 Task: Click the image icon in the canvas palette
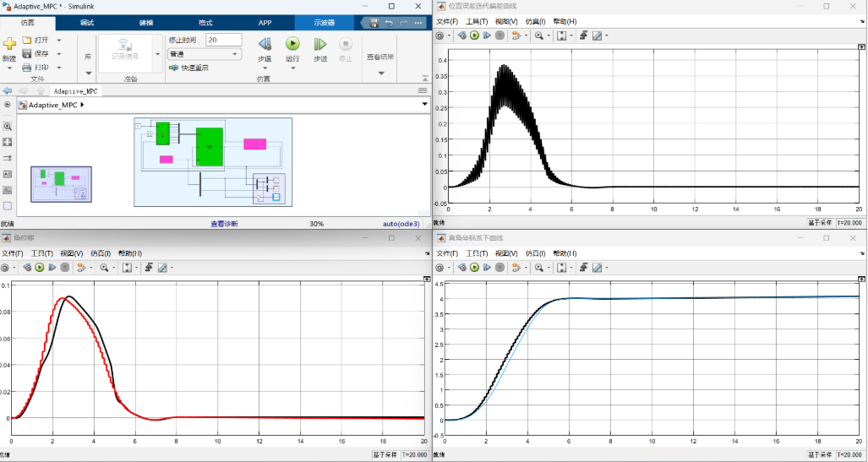[x=8, y=190]
